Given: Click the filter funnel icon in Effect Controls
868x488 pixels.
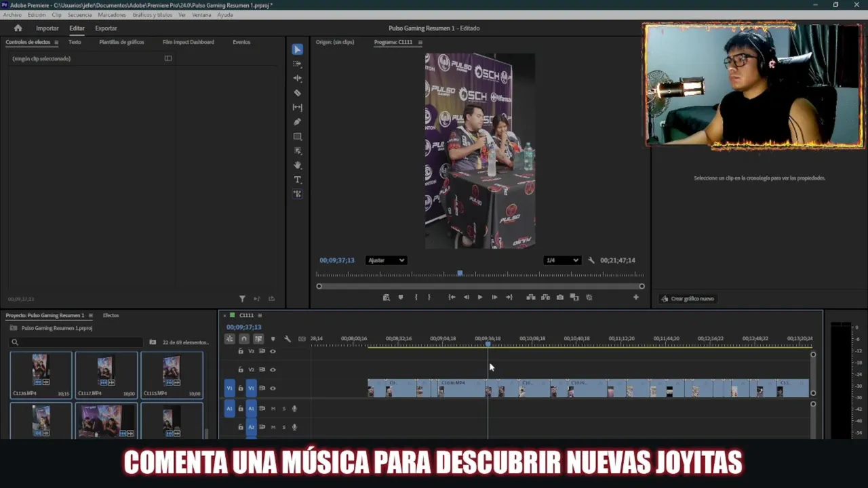Looking at the screenshot, I should click(x=242, y=298).
